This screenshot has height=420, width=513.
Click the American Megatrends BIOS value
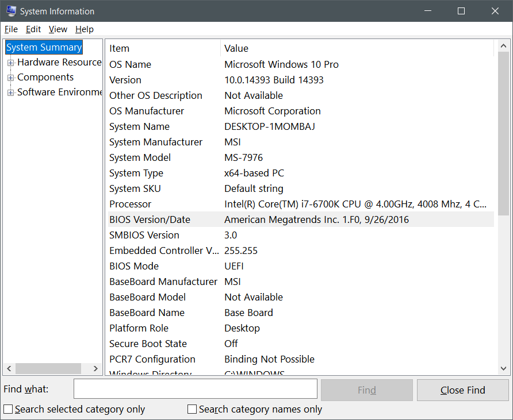(x=316, y=219)
